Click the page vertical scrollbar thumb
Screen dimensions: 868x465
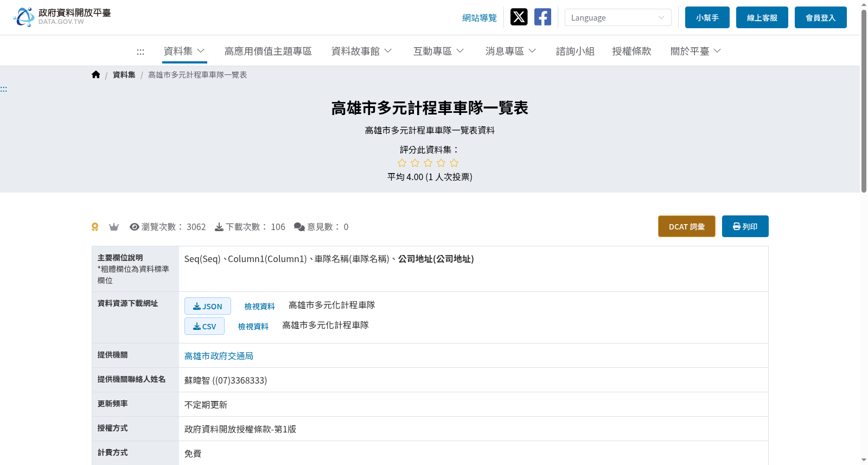click(x=864, y=100)
